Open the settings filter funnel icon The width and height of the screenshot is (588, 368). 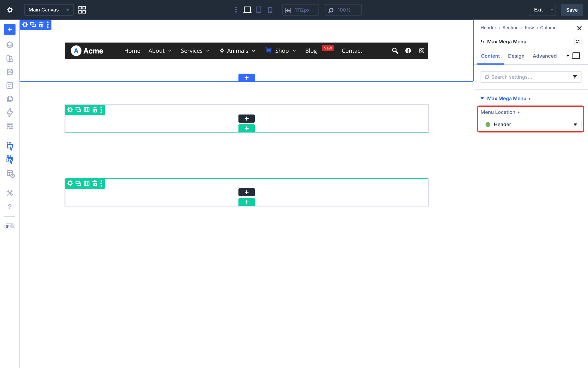575,77
